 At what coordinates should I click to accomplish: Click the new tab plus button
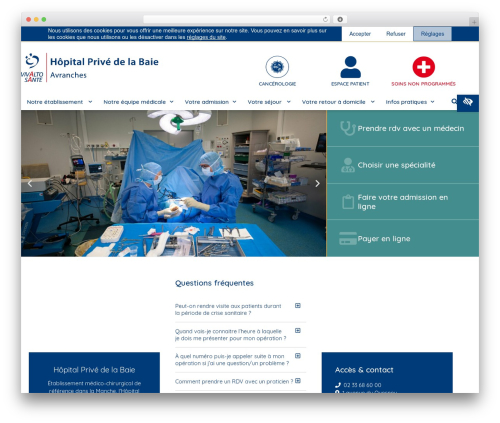(474, 22)
